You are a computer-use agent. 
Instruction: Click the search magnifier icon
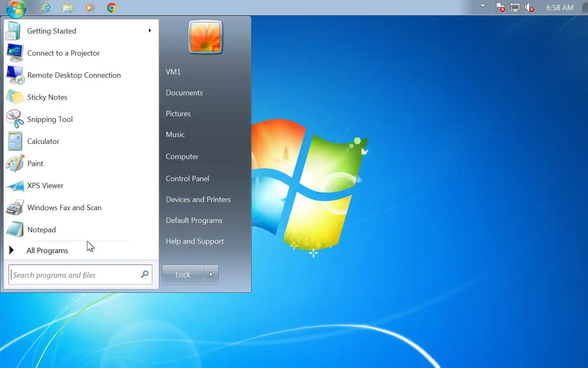click(145, 274)
